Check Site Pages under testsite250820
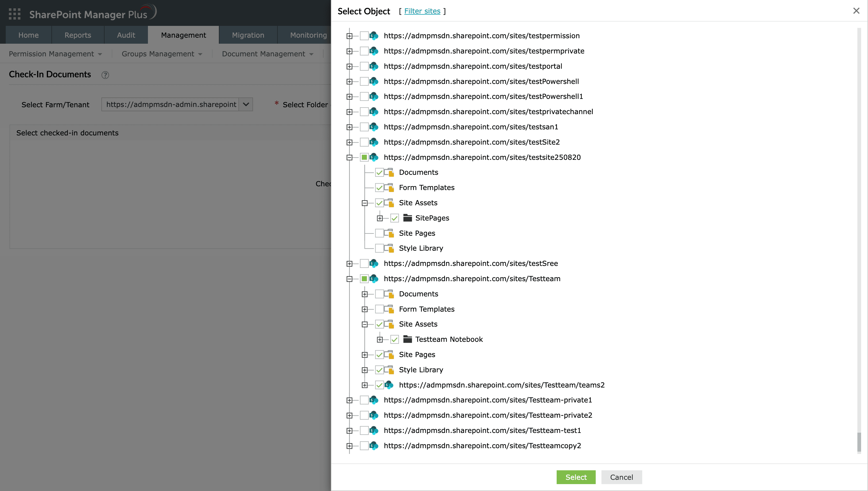This screenshot has height=491, width=868. (379, 233)
